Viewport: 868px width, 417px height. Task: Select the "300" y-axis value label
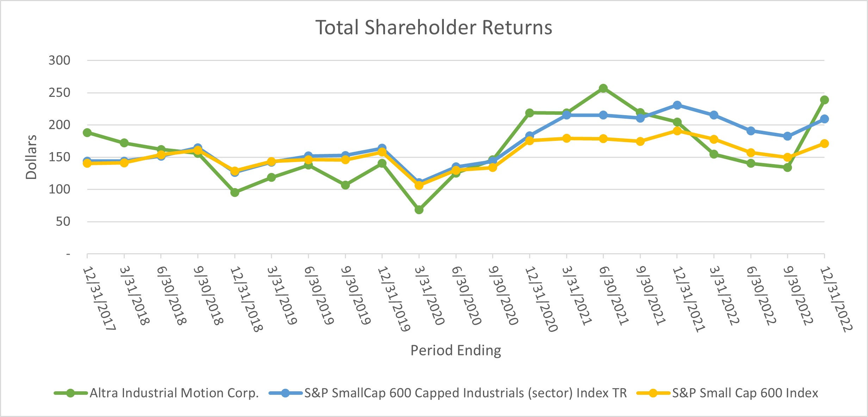[x=59, y=61]
